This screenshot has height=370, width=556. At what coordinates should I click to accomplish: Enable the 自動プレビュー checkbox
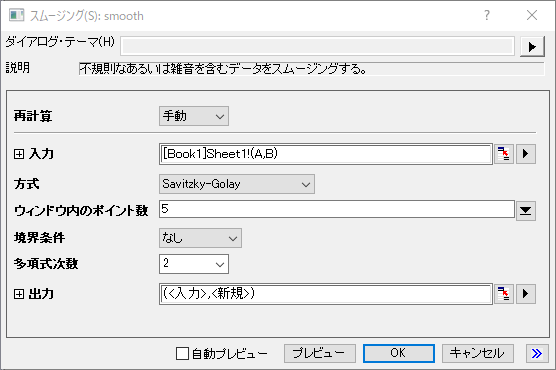tap(182, 353)
